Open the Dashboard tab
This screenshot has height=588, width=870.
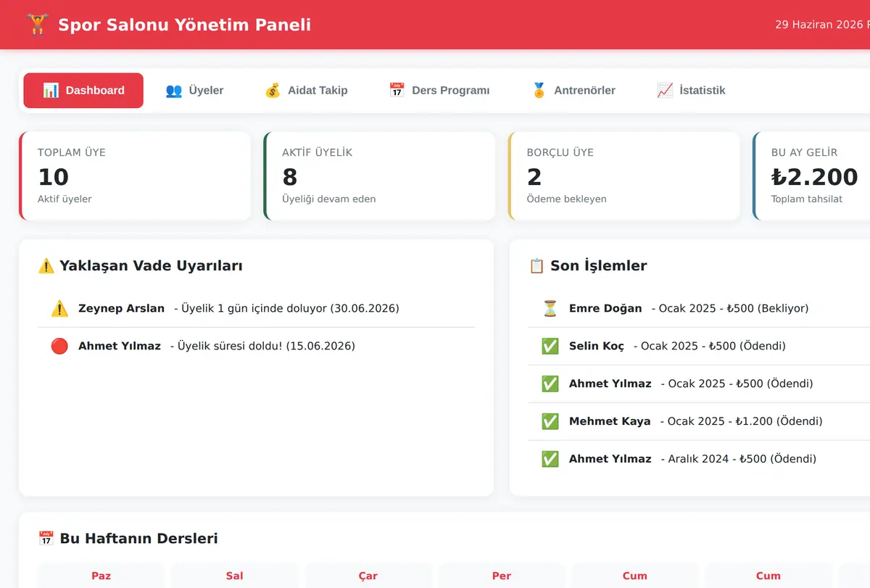pyautogui.click(x=83, y=91)
